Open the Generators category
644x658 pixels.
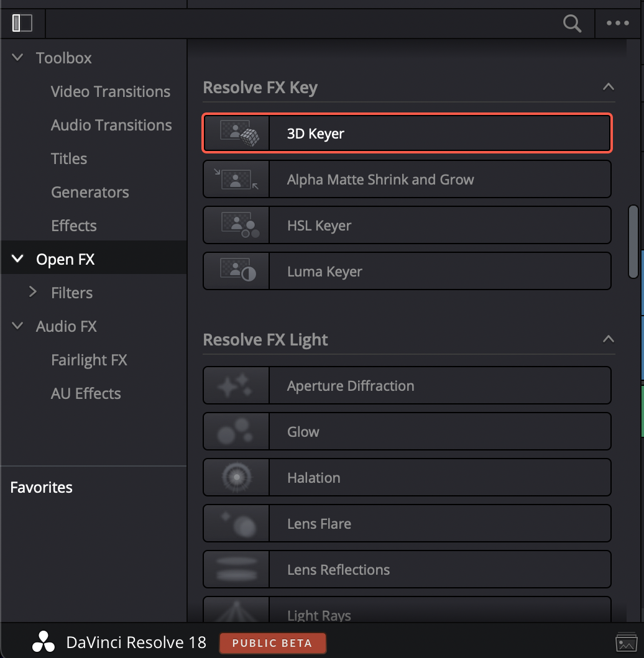90,192
